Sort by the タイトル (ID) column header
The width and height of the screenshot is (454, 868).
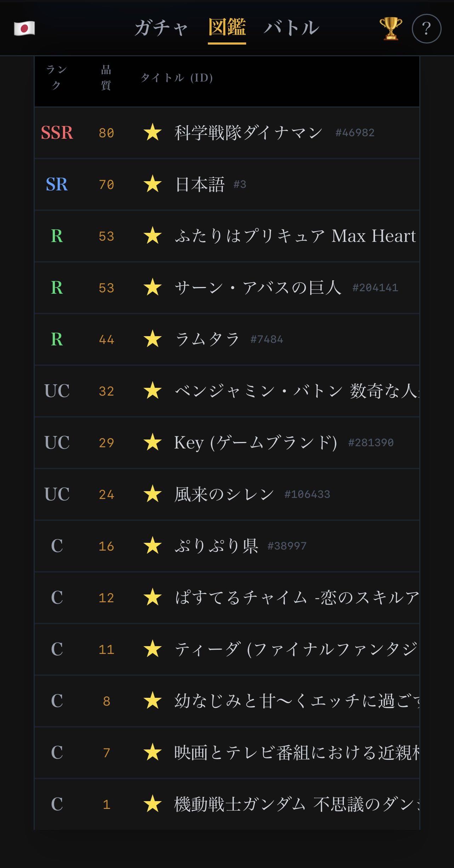177,77
